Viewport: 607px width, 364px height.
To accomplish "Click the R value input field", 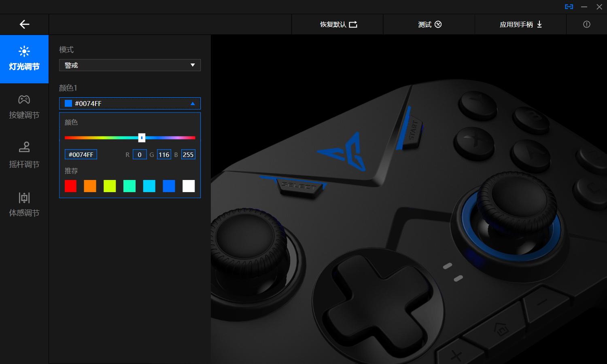I will [x=140, y=154].
